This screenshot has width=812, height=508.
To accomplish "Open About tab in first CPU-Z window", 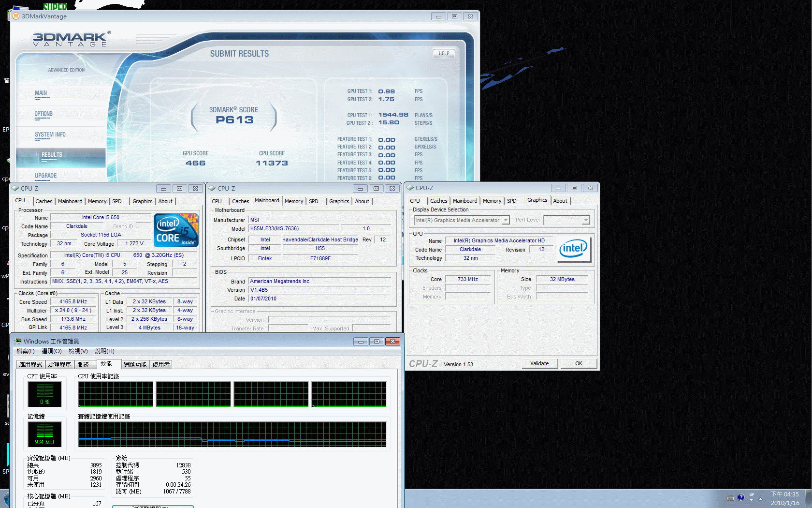I will click(x=165, y=201).
